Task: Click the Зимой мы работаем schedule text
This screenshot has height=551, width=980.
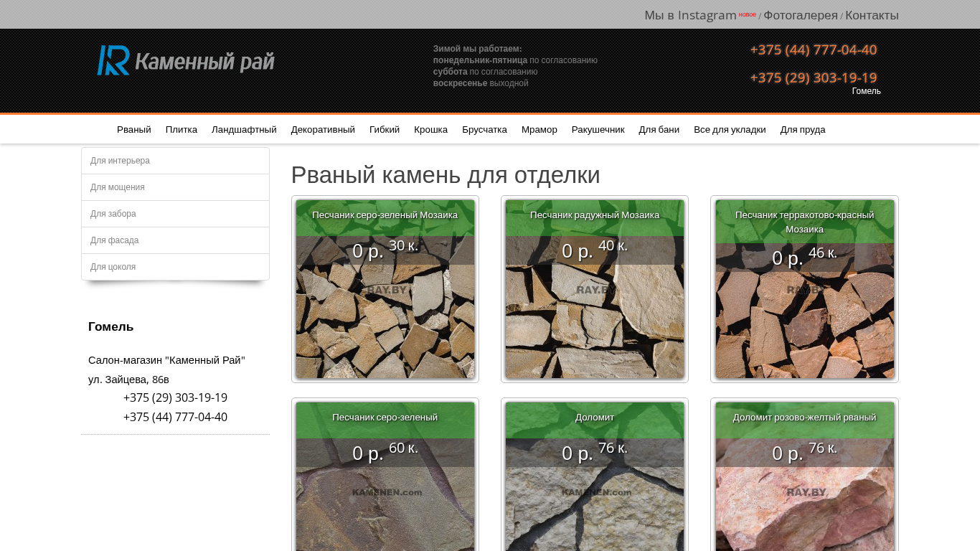Action: pyautogui.click(x=477, y=49)
